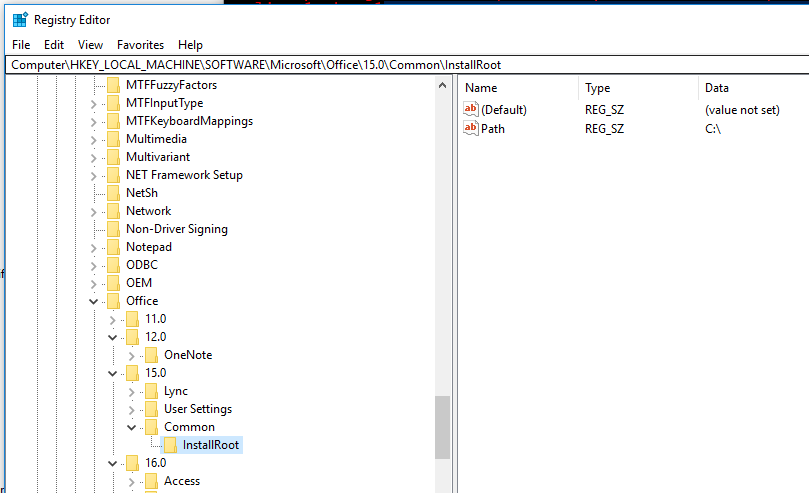
Task: Select the Common folder icon
Action: coord(152,427)
